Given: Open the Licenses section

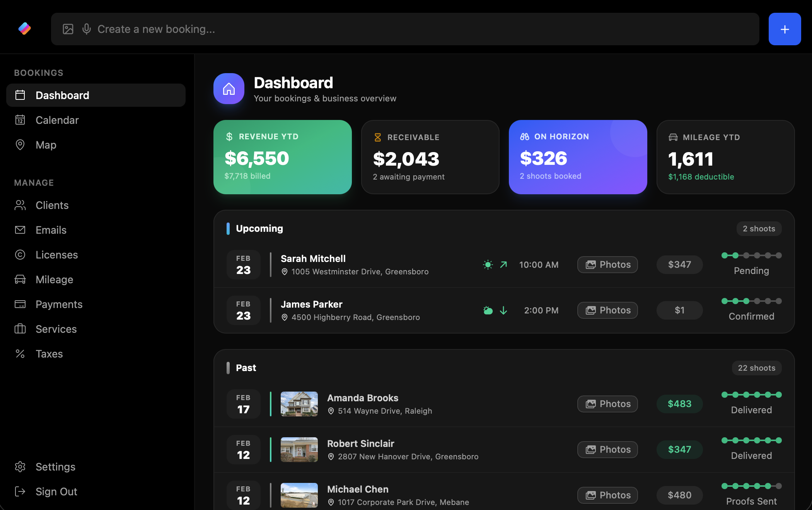Looking at the screenshot, I should click(x=56, y=255).
